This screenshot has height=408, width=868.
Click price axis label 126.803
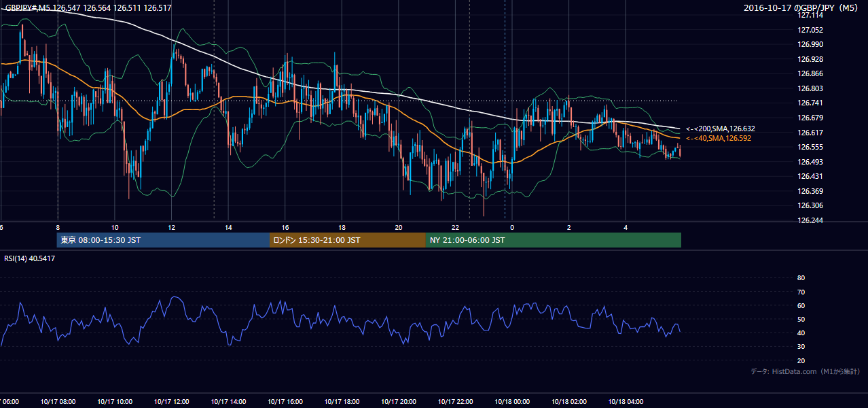tap(810, 88)
